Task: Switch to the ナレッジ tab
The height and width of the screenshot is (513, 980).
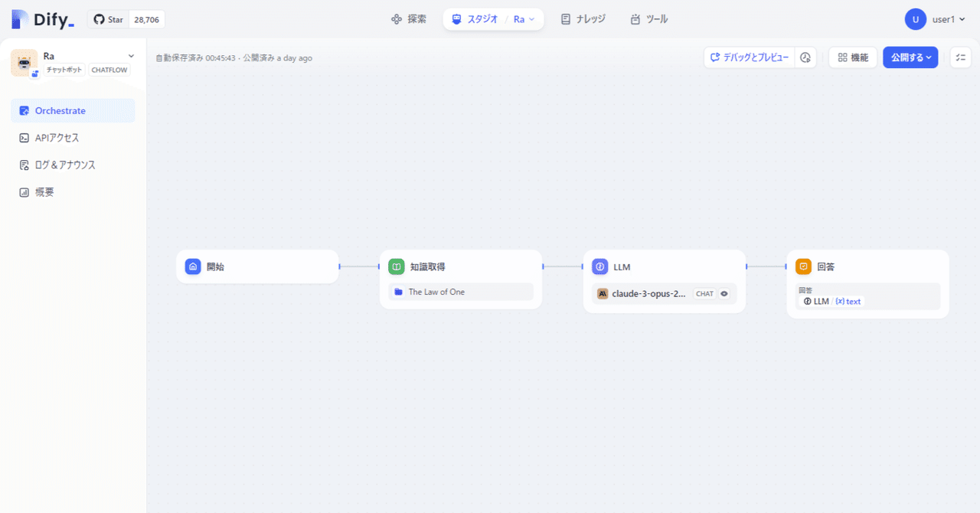Action: pyautogui.click(x=583, y=19)
